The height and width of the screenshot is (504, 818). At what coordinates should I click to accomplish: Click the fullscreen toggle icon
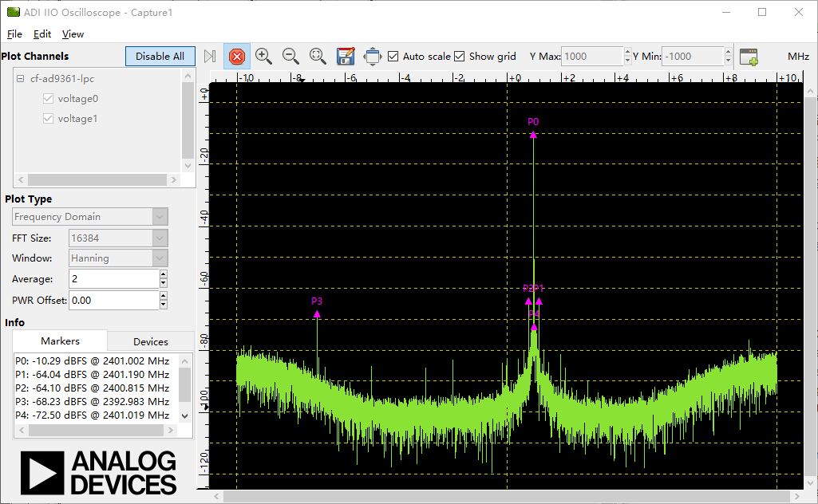click(x=373, y=57)
